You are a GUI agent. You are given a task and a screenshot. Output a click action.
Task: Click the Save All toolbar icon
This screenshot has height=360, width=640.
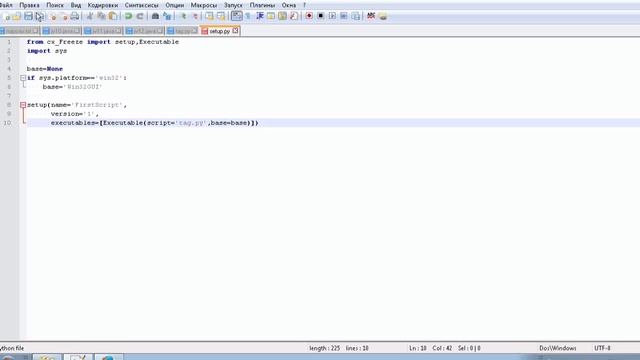pyautogui.click(x=40, y=16)
